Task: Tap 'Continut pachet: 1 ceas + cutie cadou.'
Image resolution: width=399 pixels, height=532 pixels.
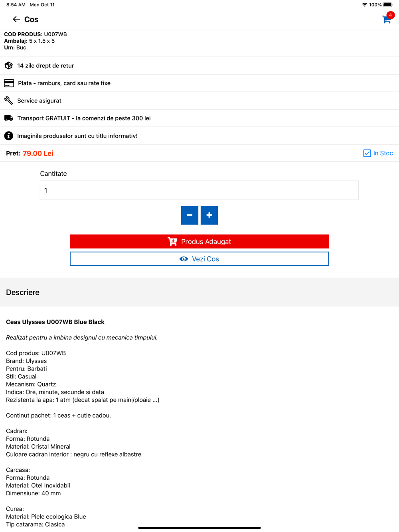Action: (59, 415)
